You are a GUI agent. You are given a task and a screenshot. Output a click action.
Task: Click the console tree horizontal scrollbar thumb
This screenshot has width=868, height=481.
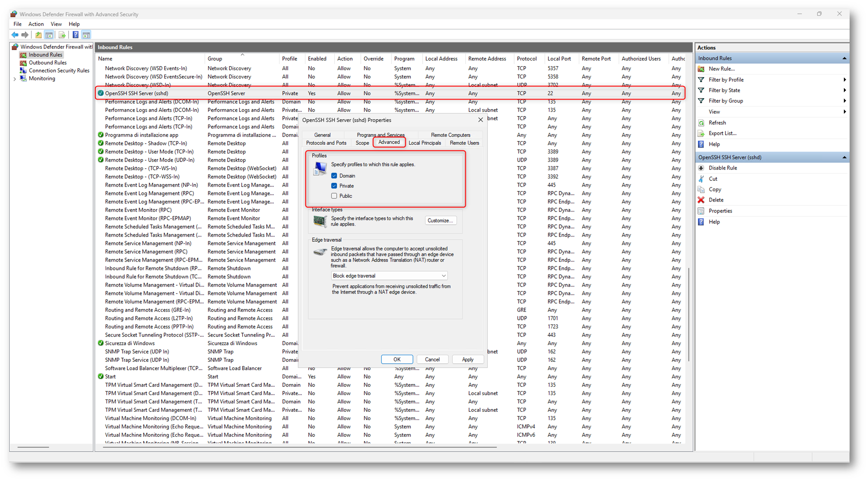point(33,447)
